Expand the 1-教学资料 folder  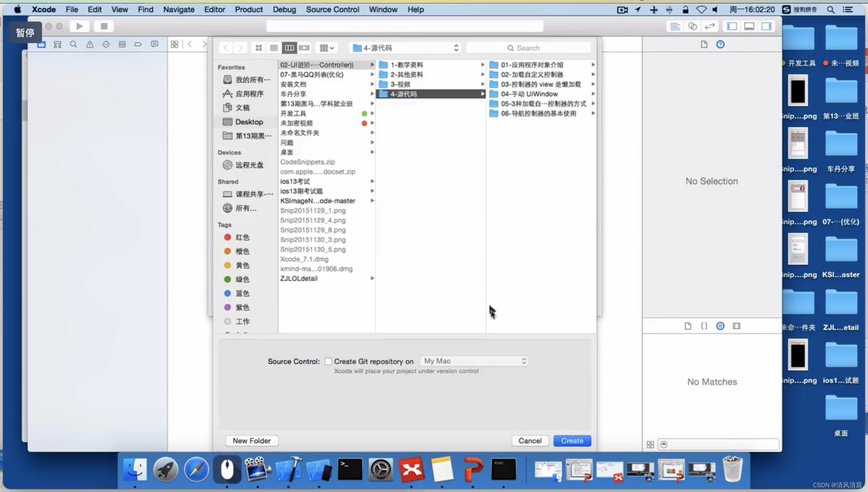point(483,65)
